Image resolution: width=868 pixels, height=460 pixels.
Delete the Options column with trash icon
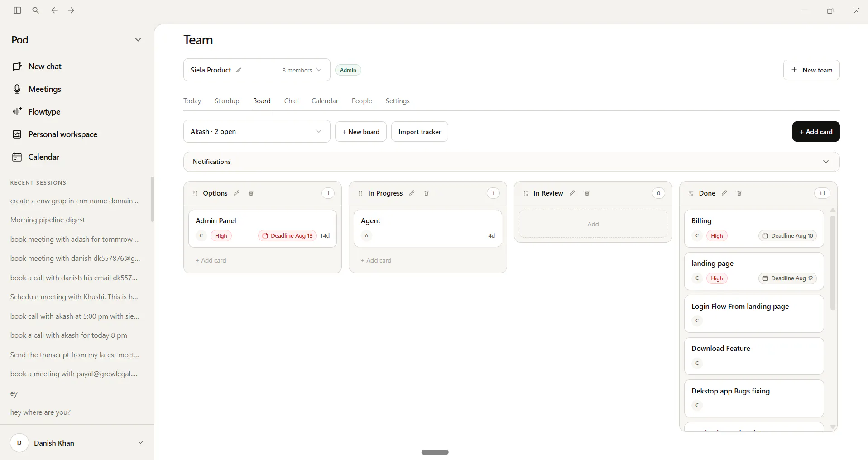point(251,193)
